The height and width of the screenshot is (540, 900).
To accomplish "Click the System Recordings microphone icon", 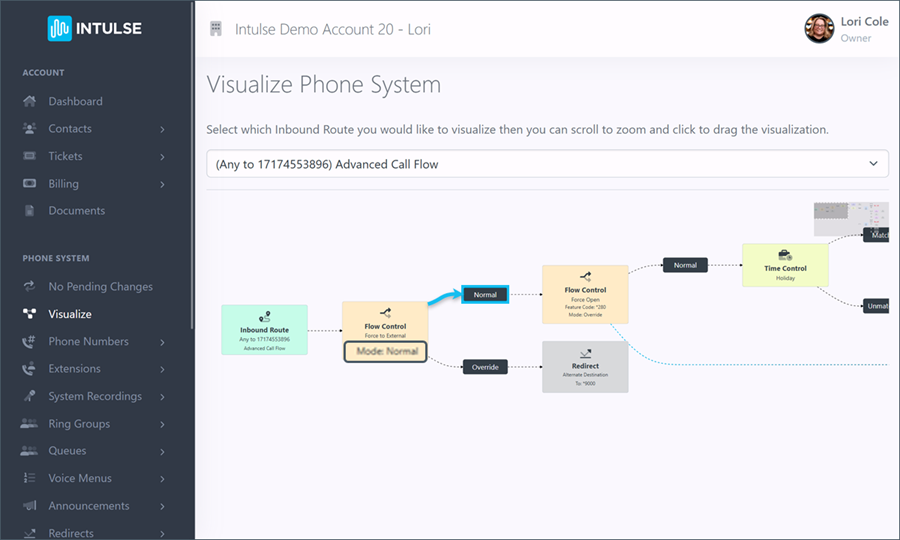I will (29, 396).
